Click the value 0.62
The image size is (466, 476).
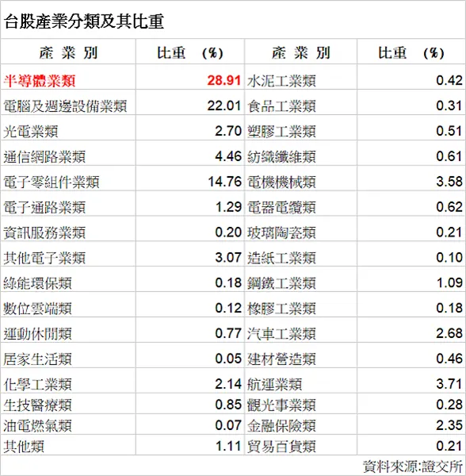tap(449, 207)
